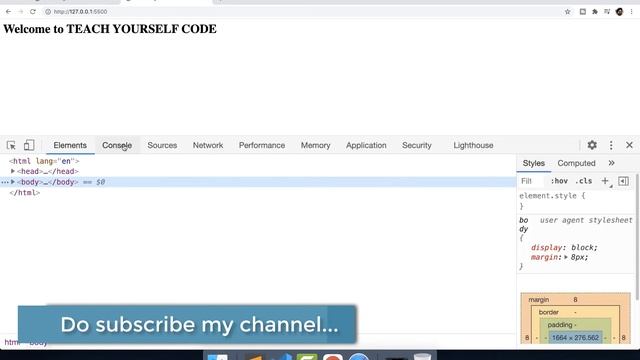Reload the page
The image size is (640, 360).
pos(33,12)
